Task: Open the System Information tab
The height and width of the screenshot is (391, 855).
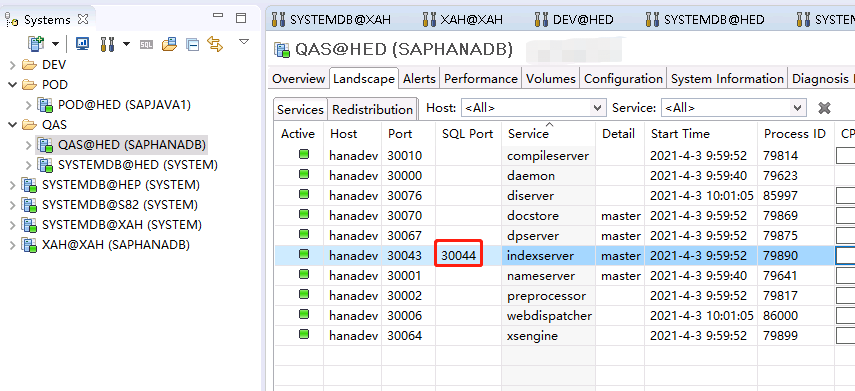Action: (x=727, y=79)
